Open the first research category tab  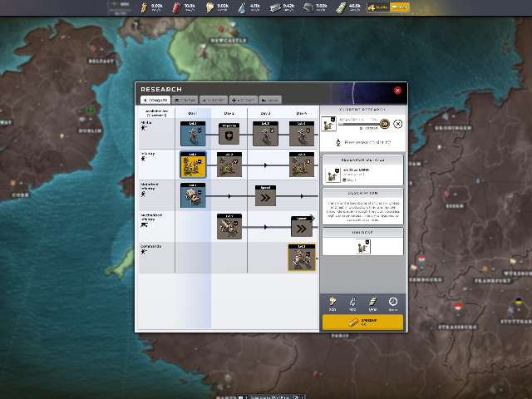[155, 100]
